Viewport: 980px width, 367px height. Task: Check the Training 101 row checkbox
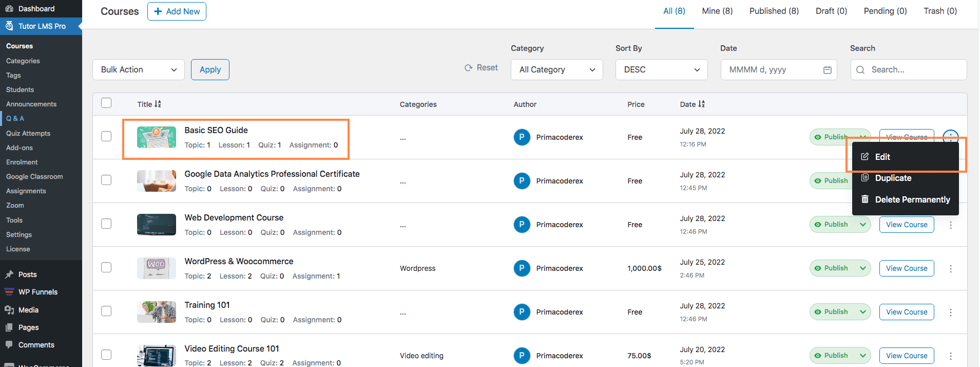point(106,311)
